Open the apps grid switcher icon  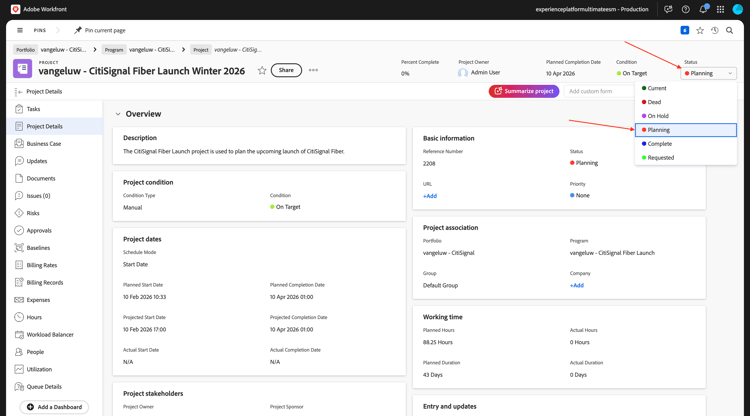(720, 9)
